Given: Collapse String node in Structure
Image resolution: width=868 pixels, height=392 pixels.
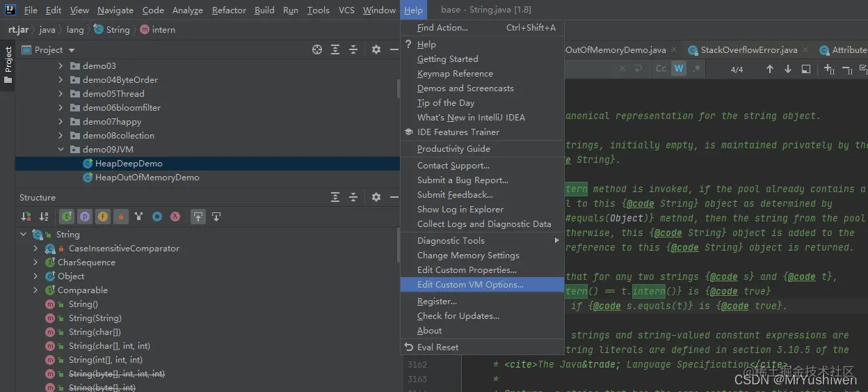Looking at the screenshot, I should tap(24, 235).
